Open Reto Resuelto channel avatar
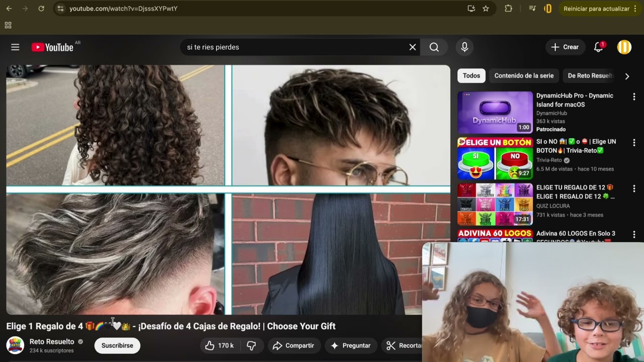The image size is (644, 362). (x=15, y=345)
